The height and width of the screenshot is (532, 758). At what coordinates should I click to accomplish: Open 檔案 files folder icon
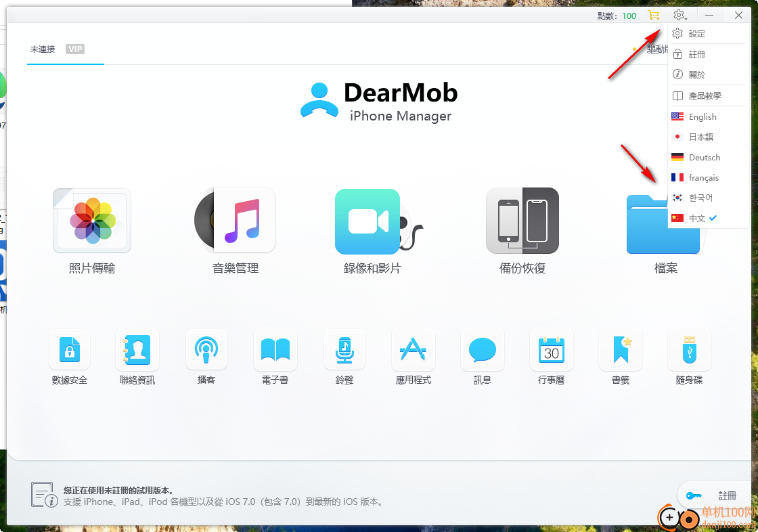pos(663,224)
